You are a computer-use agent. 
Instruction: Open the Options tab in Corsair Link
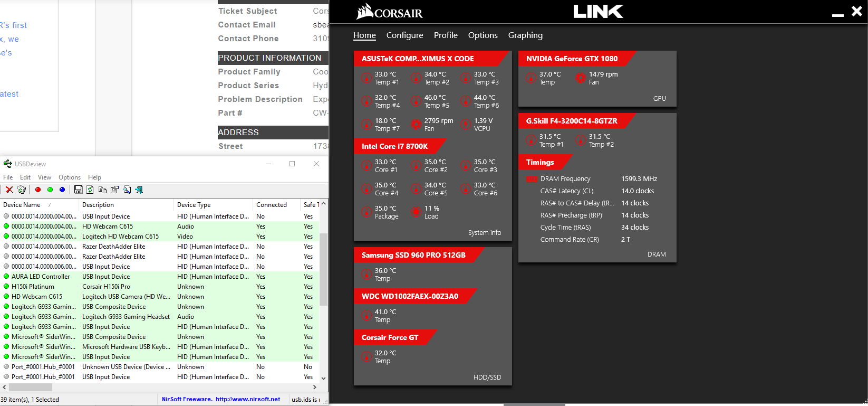click(x=483, y=35)
